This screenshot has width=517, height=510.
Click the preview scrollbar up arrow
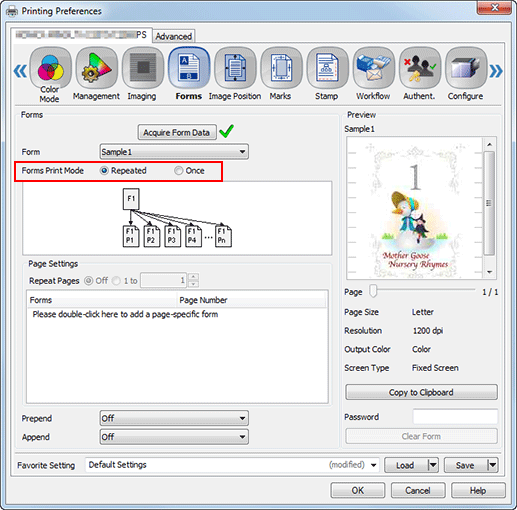(489, 145)
